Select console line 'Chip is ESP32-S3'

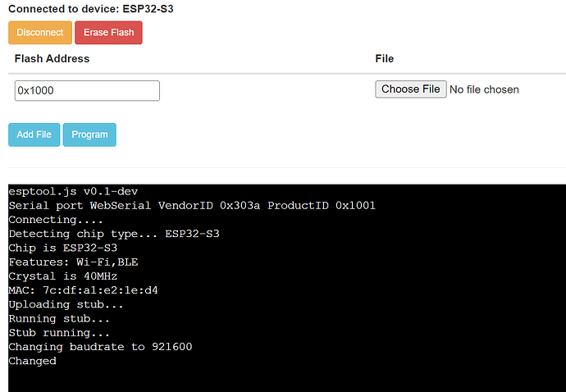point(63,248)
